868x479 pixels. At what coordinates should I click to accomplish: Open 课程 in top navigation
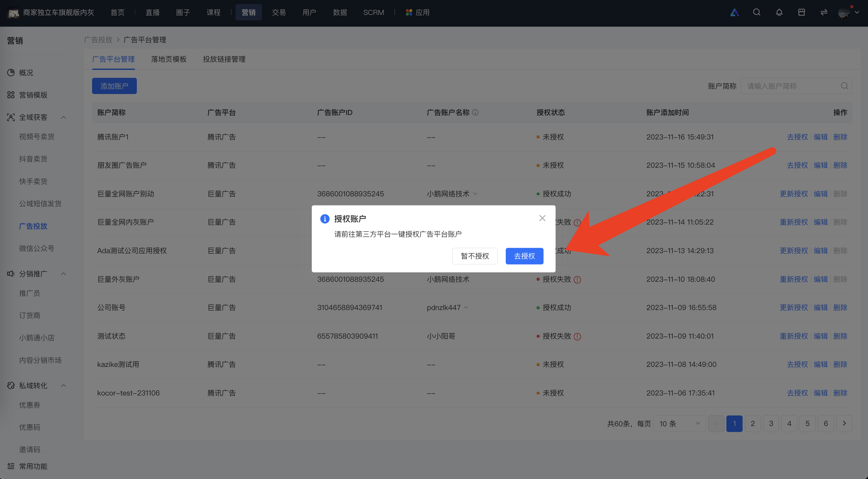pyautogui.click(x=214, y=12)
